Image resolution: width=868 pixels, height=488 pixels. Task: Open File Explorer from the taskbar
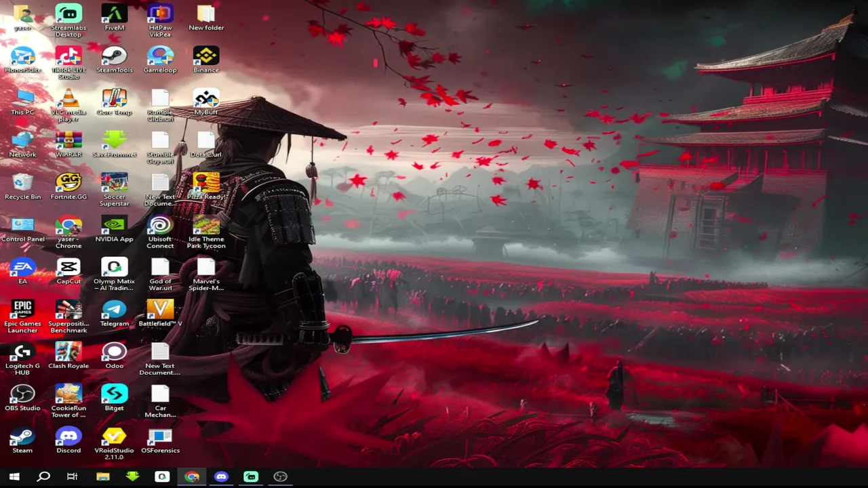pyautogui.click(x=102, y=476)
